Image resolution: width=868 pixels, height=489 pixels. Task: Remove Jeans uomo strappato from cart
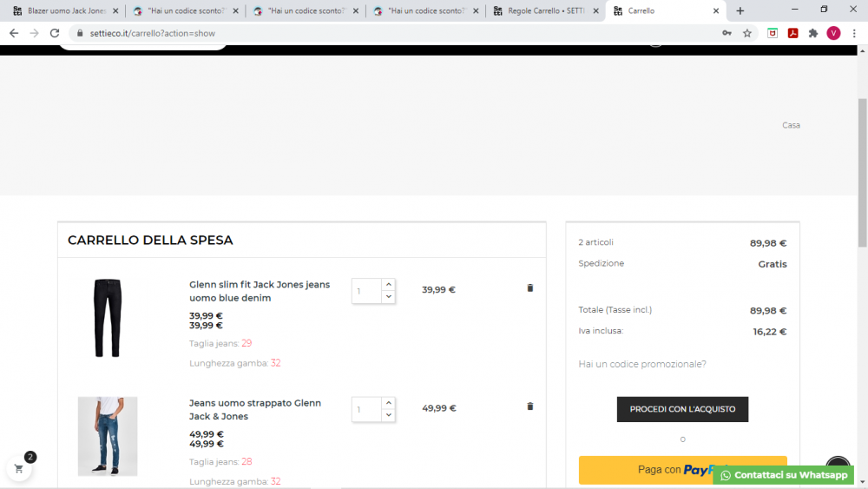(529, 406)
